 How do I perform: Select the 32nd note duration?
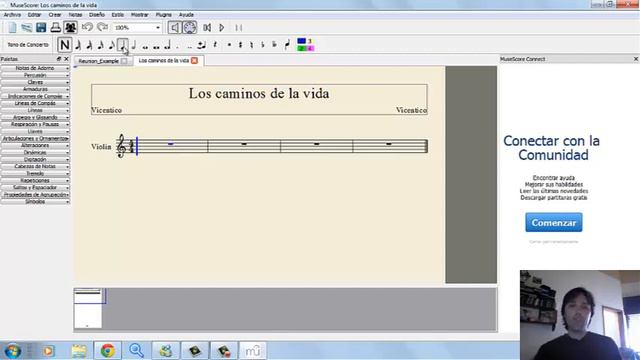pos(89,45)
